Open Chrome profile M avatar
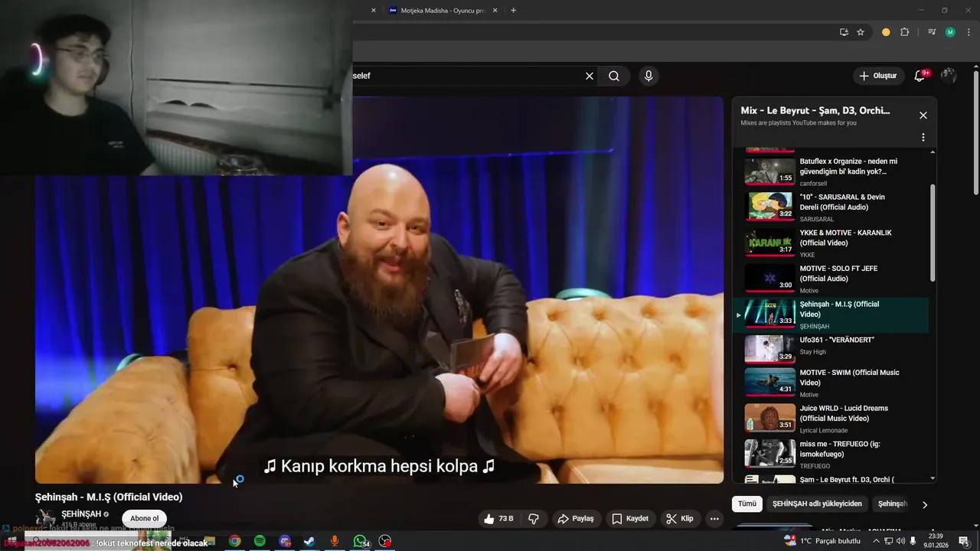The image size is (980, 551). tap(950, 32)
